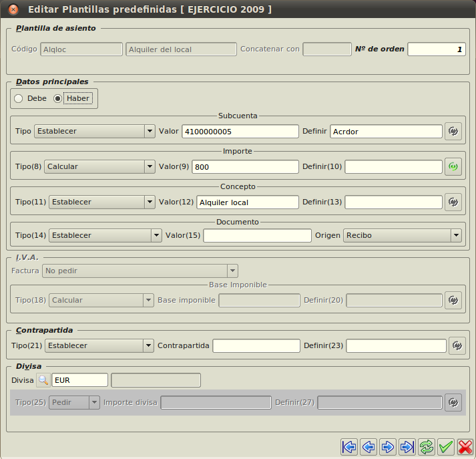The image size is (476, 459).
Task: Accept changes with the green checkmark
Action: pyautogui.click(x=446, y=447)
